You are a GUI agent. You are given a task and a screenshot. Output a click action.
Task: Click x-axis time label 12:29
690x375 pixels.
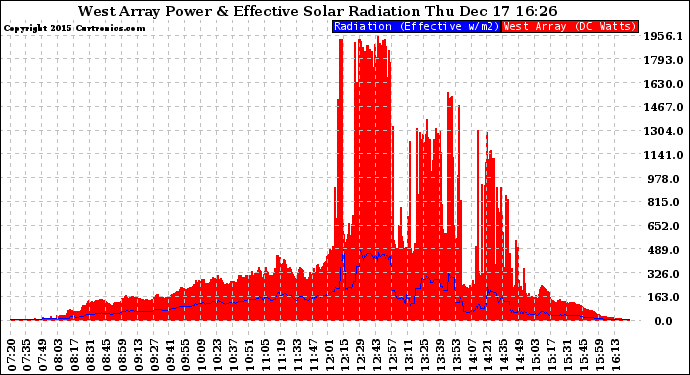pos(361,355)
